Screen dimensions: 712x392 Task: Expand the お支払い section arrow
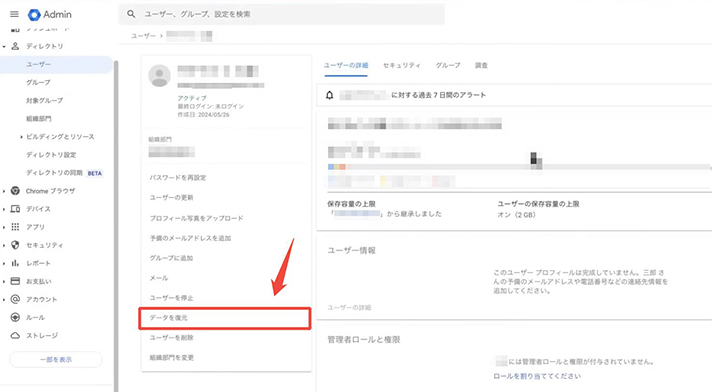(4, 282)
